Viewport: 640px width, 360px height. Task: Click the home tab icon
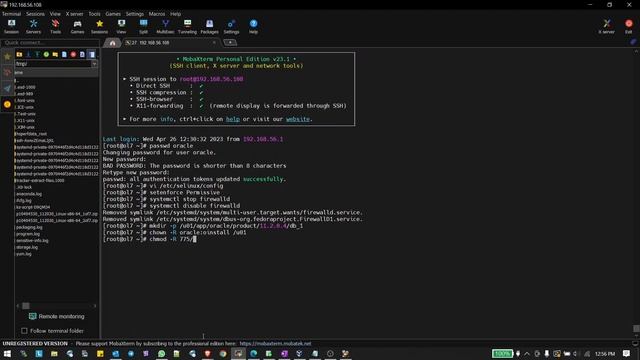pos(112,42)
